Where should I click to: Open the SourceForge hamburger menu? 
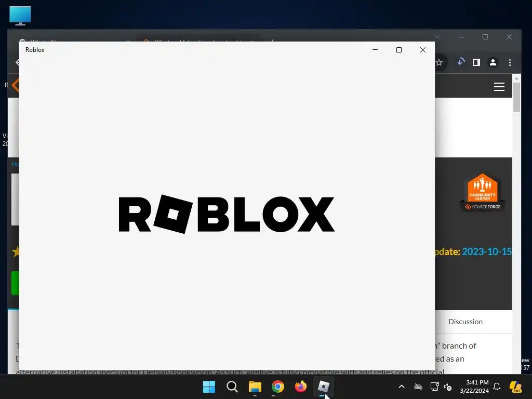499,87
